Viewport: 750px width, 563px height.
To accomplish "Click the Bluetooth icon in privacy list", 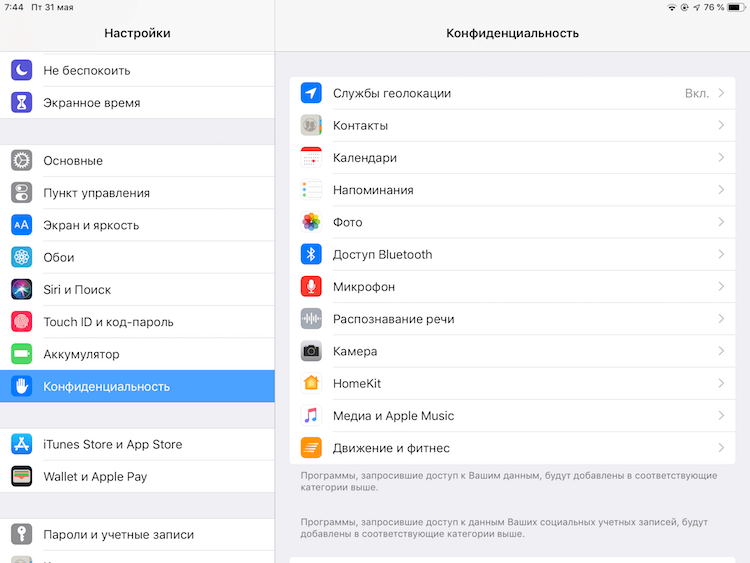I will click(311, 254).
